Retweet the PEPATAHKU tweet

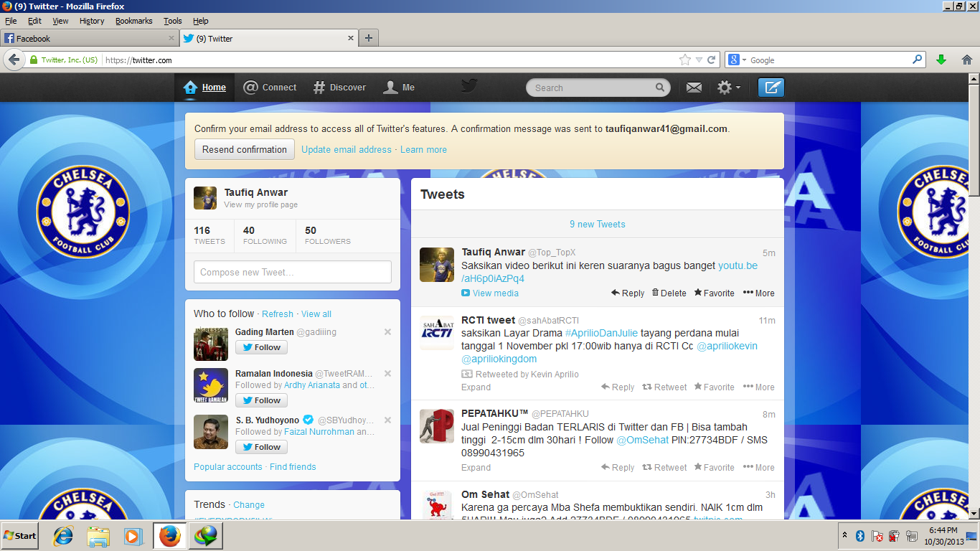tap(664, 467)
